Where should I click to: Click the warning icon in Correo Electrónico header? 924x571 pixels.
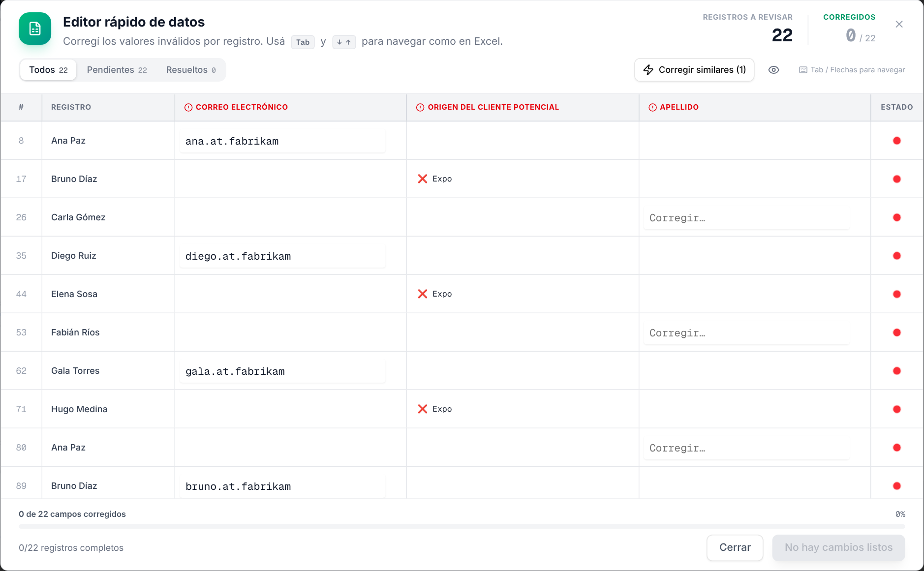tap(188, 107)
